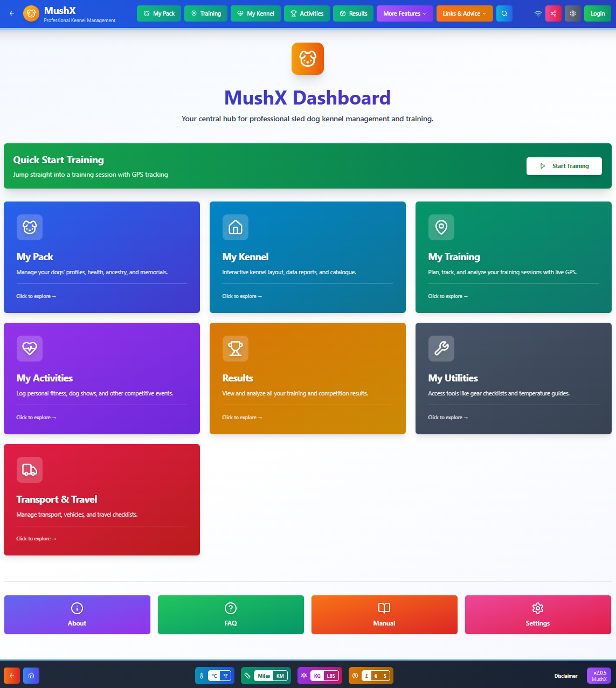
Task: Click 'Manage transport, vehicles, and travel checklists.' text
Action: point(77,515)
